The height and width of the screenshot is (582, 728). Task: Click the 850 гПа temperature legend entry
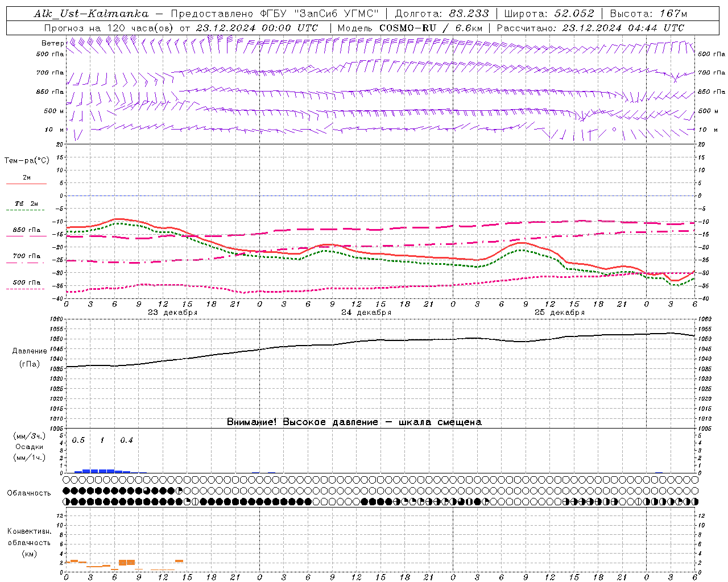click(27, 230)
